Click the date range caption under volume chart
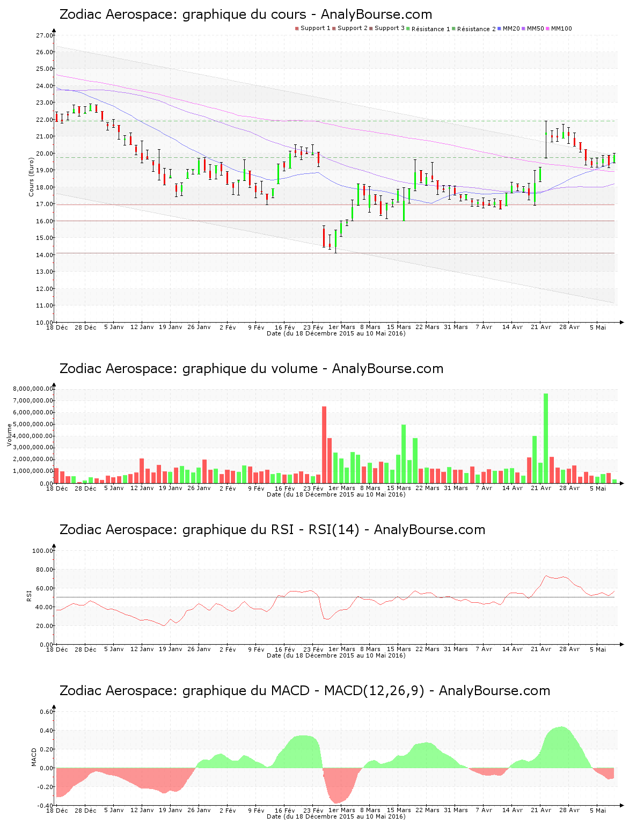Image resolution: width=644 pixels, height=832 pixels. (x=336, y=494)
